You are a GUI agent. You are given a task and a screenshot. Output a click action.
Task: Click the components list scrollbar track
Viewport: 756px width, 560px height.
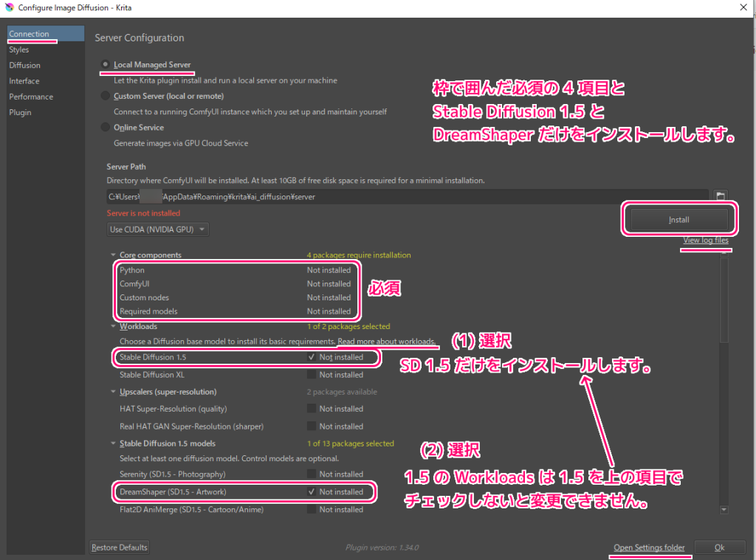(x=724, y=424)
